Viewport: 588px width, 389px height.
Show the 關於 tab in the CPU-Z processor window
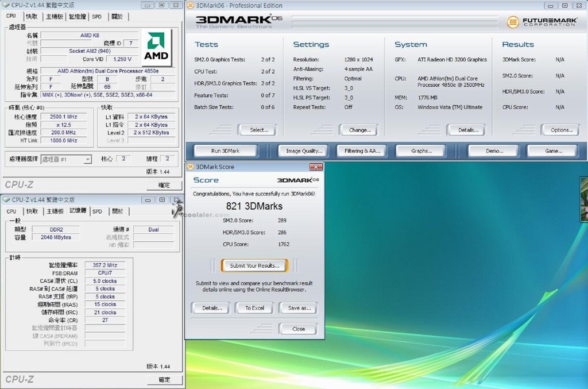pos(117,17)
